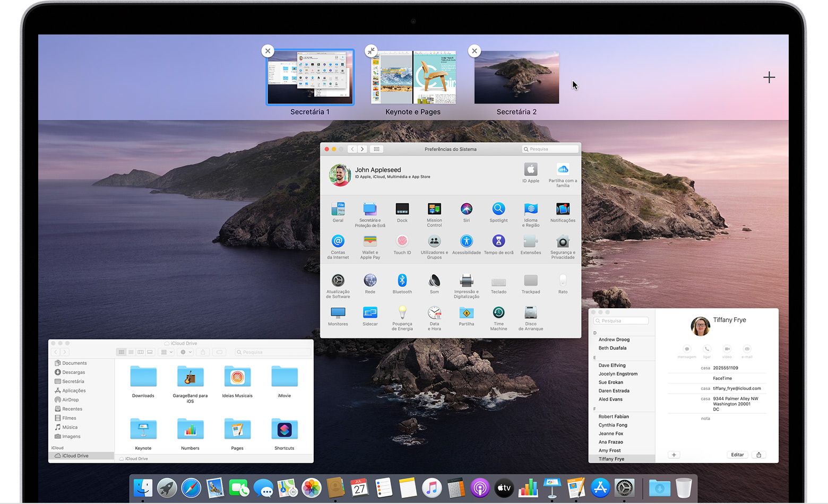Viewport: 828px width, 504px height.
Task: Open Tempo de ecrã preferences
Action: tap(498, 245)
